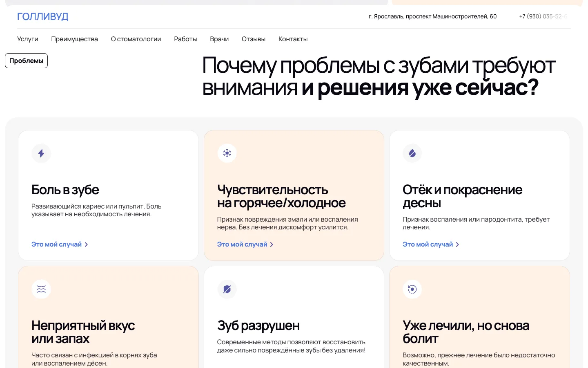Click description 'Возможно, прежнее лечение было'
The height and width of the screenshot is (368, 588).
point(479,359)
